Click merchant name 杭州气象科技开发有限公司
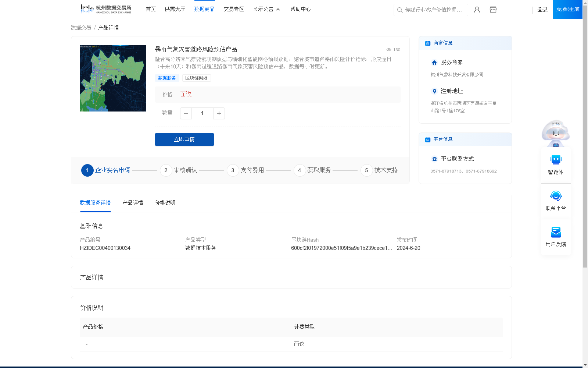Viewport: 588px width, 368px height. [x=457, y=75]
